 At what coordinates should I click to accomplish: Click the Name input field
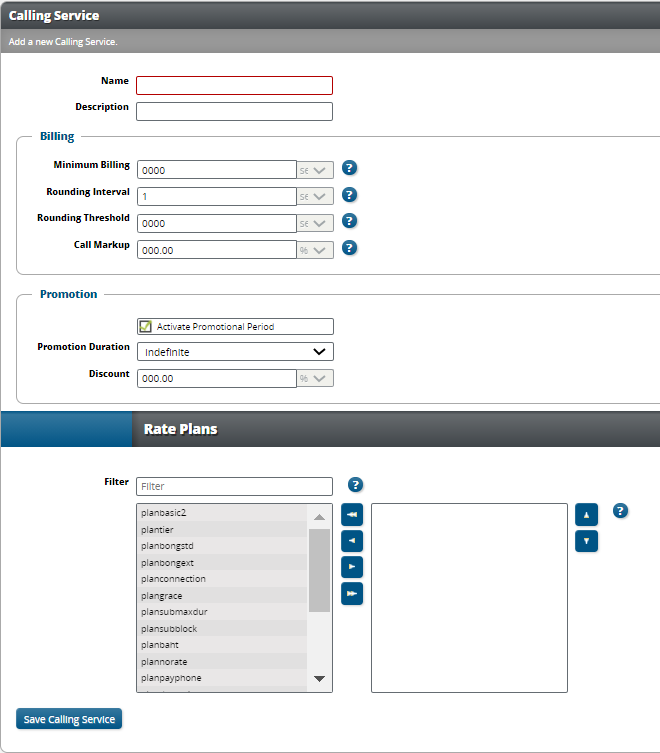coord(234,85)
